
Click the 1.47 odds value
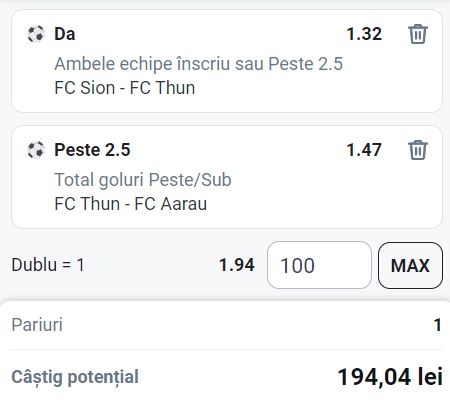pyautogui.click(x=364, y=150)
